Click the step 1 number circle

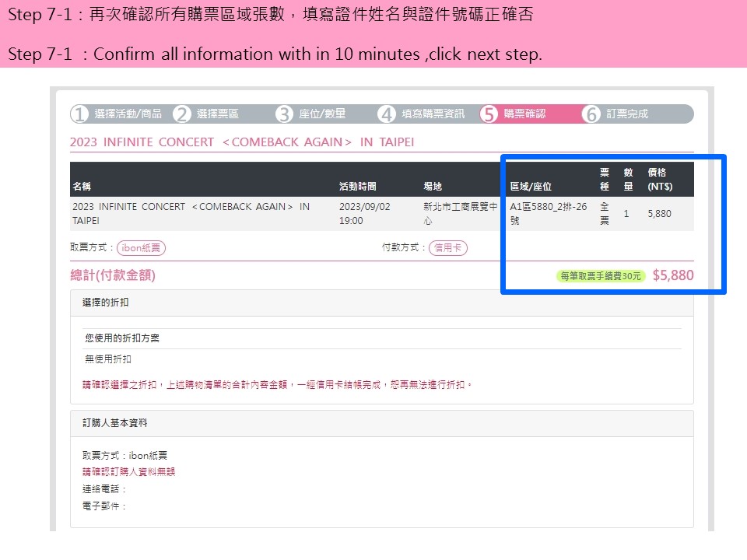[x=79, y=114]
